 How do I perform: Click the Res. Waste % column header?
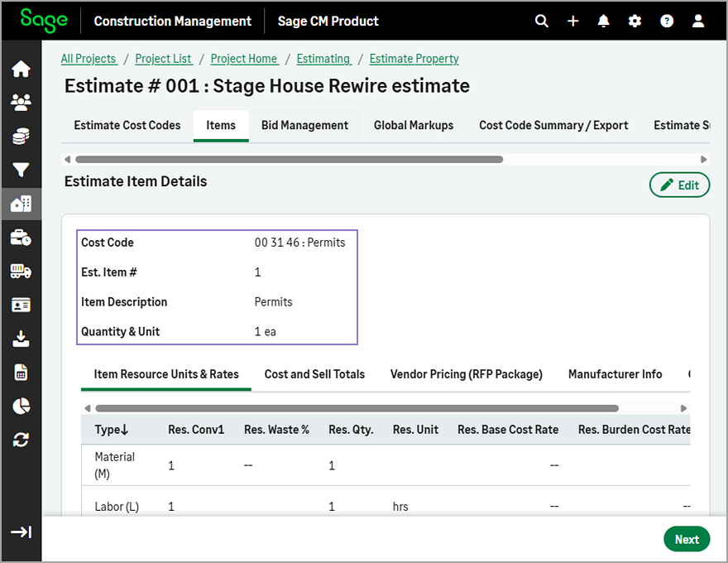click(276, 430)
